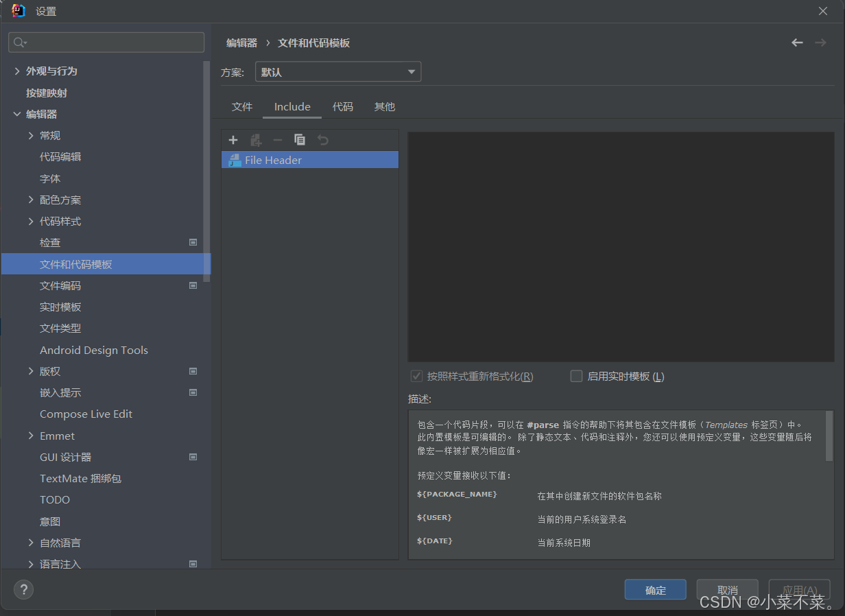Image resolution: width=845 pixels, height=616 pixels.
Task: Toggle the 按照样式重新格式化 checkbox
Action: coord(416,376)
